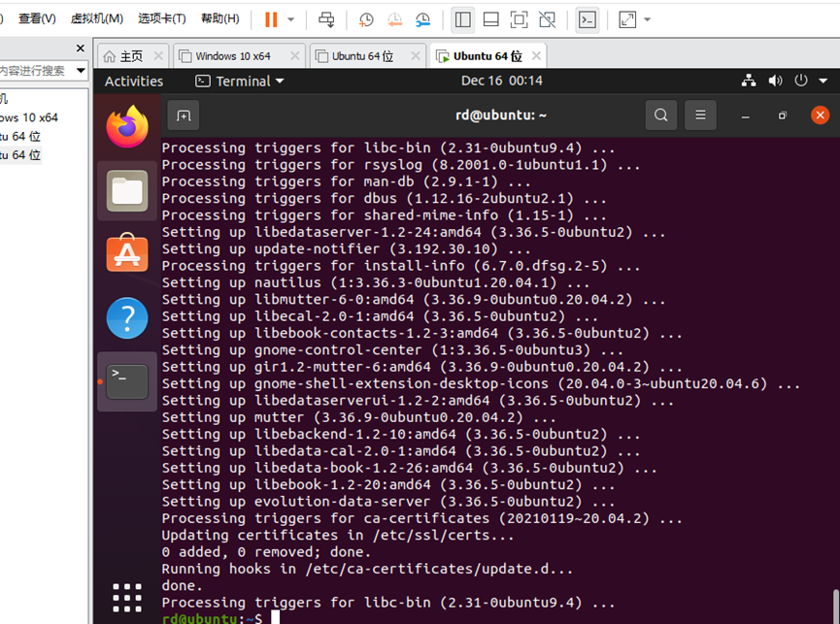The width and height of the screenshot is (840, 624).
Task: Click the line '0 added, 0 removed; done.'
Action: click(x=266, y=552)
